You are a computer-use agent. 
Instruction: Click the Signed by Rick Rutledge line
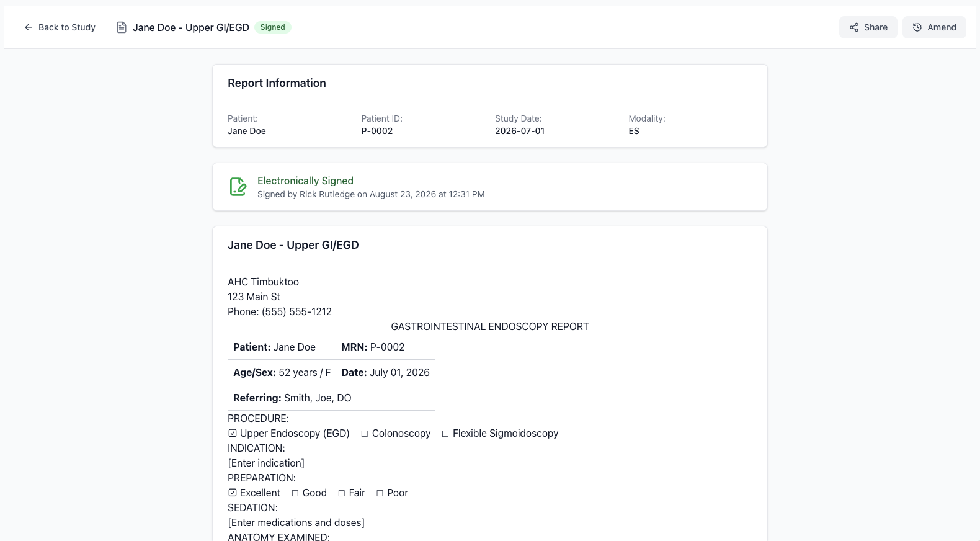(x=371, y=194)
